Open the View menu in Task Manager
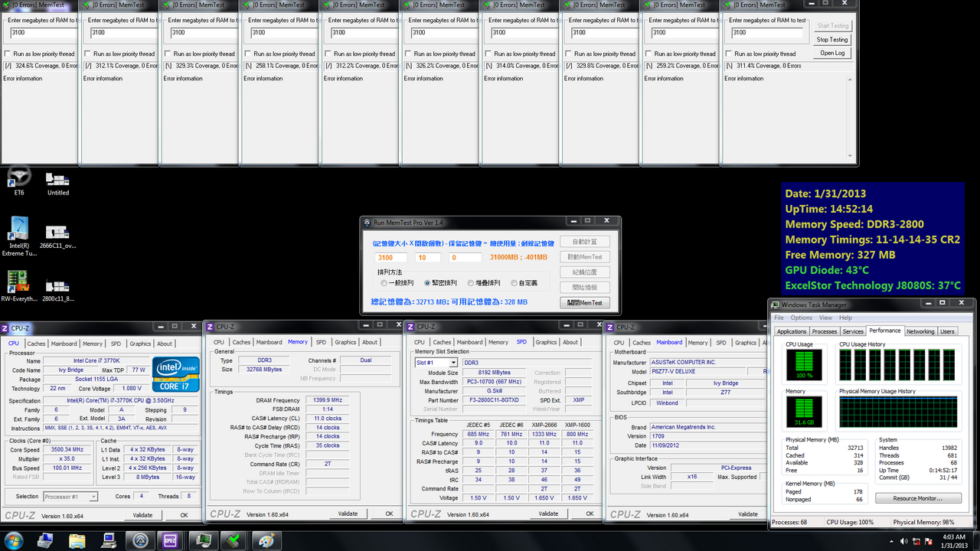980x551 pixels. [825, 318]
